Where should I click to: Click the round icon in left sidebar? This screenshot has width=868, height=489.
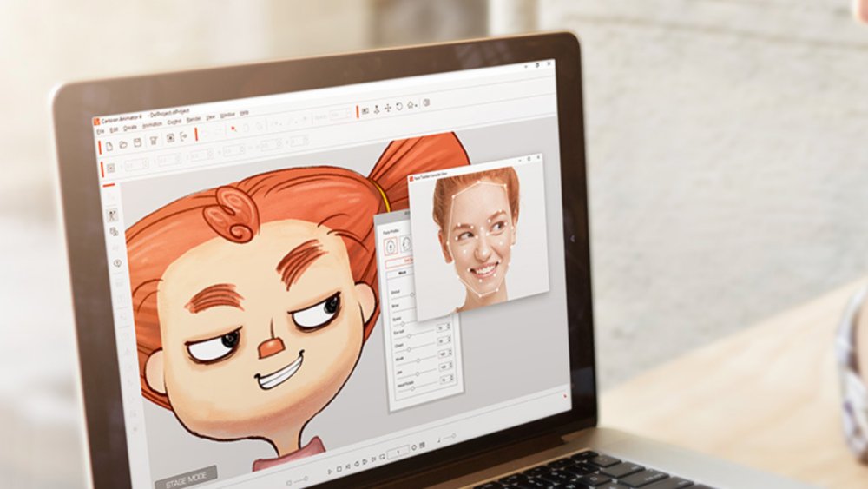click(x=117, y=263)
